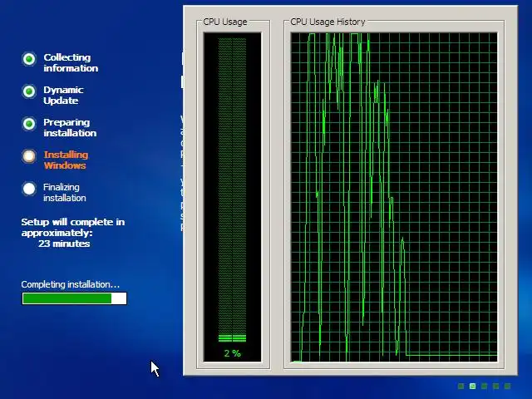Click the CPU Usage History graph
Viewport: 532px width, 399px height.
(x=394, y=197)
